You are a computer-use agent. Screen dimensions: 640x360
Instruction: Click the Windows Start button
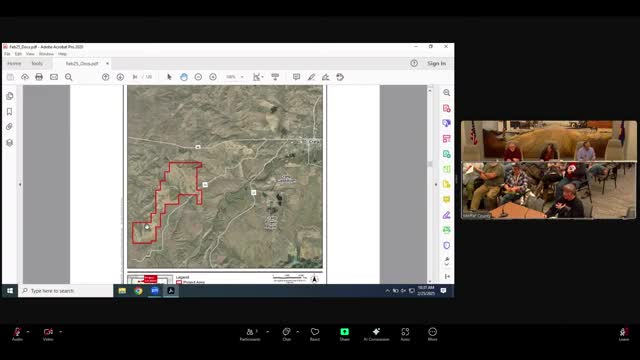pos(10,291)
